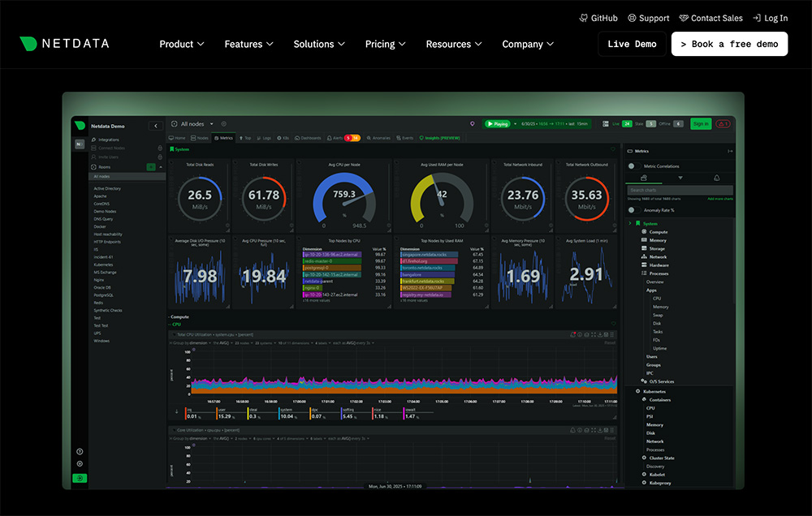Click the Network icon in metrics tree
Image resolution: width=812 pixels, height=516 pixels.
[x=644, y=256]
